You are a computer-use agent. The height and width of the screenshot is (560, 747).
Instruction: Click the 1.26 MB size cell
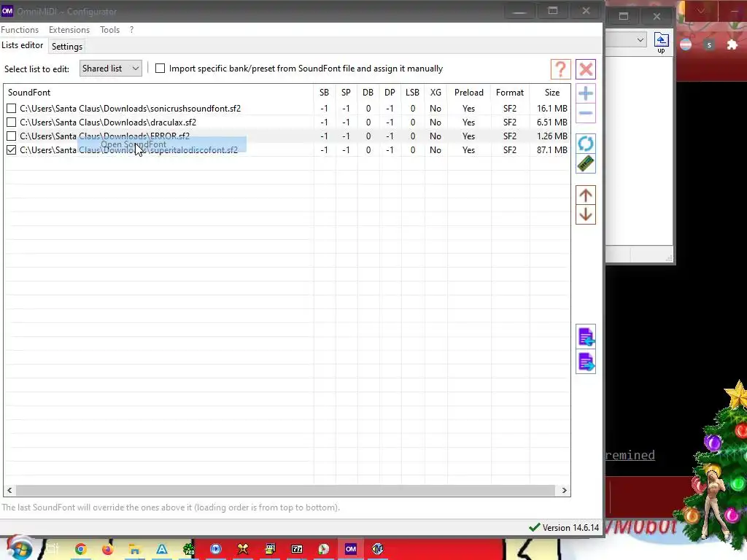point(551,136)
